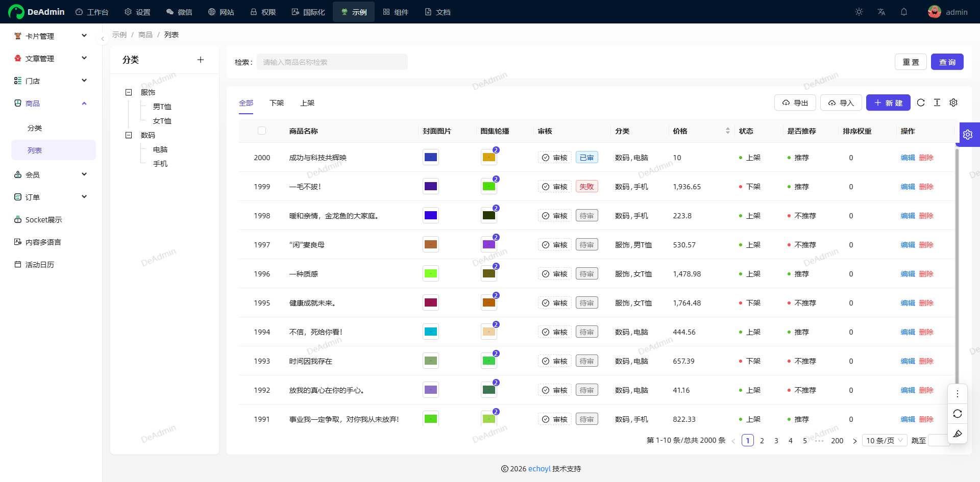Collapse the 服饰 category tree node
Viewport: 980px width, 482px height.
point(129,92)
